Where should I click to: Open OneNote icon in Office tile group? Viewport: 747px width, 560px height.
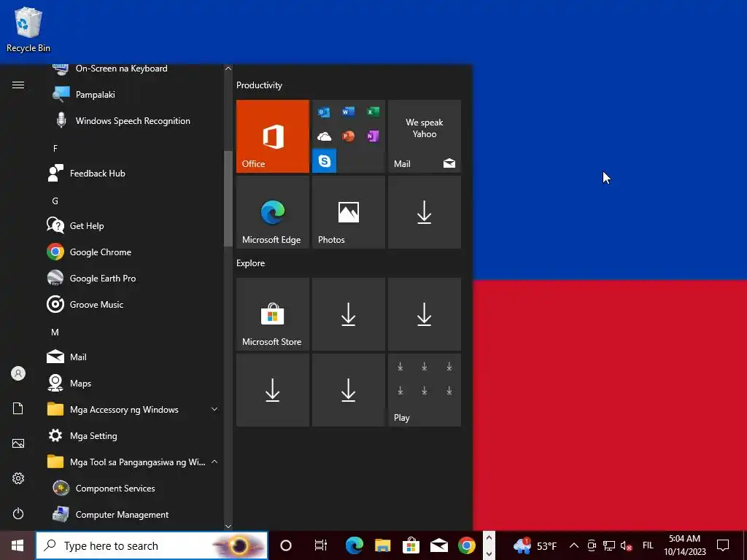click(373, 136)
